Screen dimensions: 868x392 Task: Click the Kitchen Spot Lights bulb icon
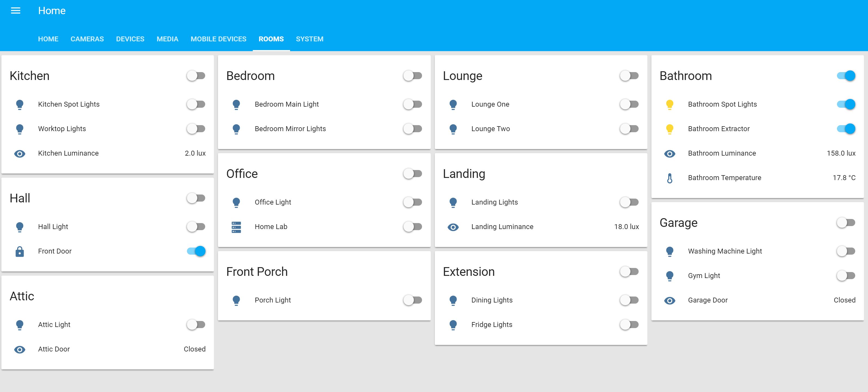(20, 104)
